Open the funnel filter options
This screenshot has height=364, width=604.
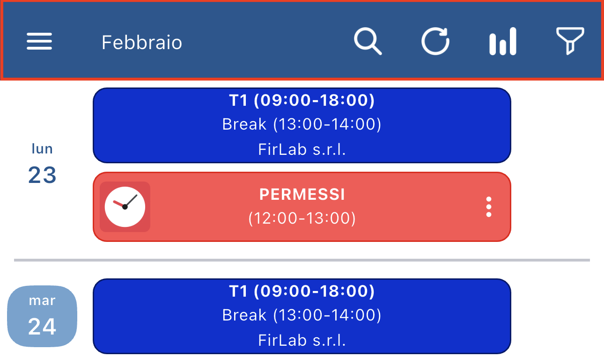(x=569, y=41)
